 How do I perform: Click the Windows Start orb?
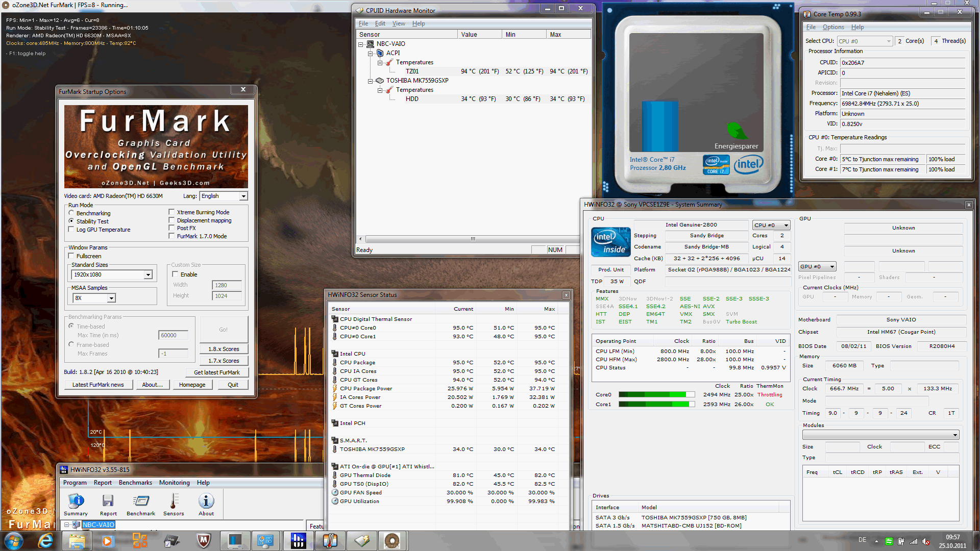point(13,541)
